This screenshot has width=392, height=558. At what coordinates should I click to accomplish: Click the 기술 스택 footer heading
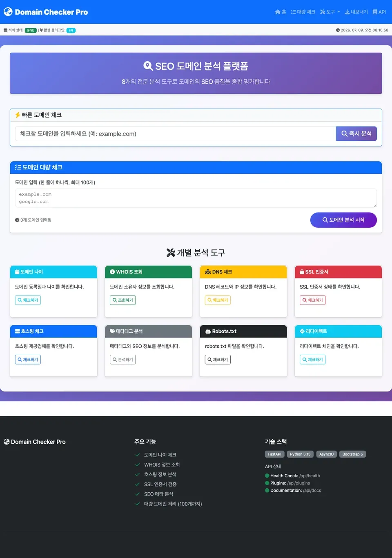point(276,442)
